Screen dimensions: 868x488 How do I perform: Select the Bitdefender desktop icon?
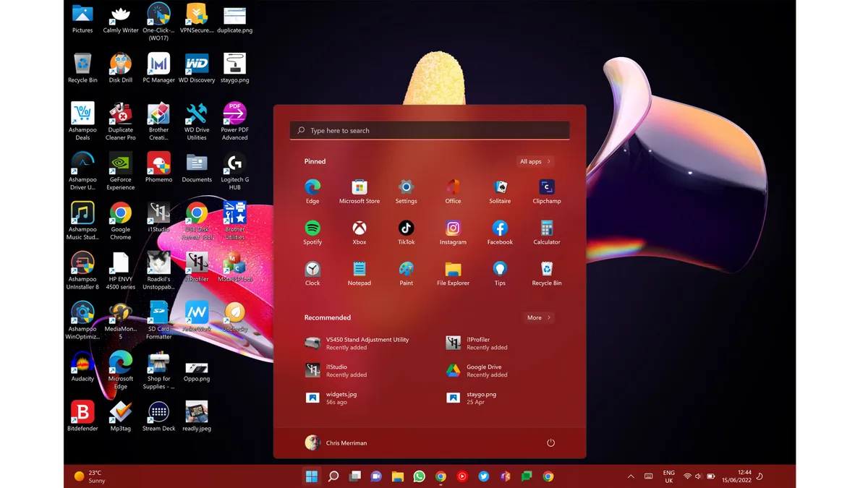coord(82,416)
